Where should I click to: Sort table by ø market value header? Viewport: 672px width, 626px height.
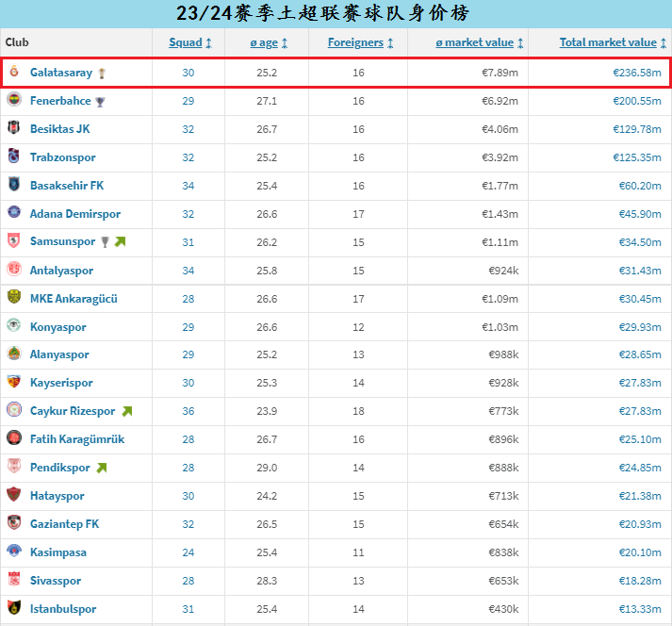click(x=480, y=42)
